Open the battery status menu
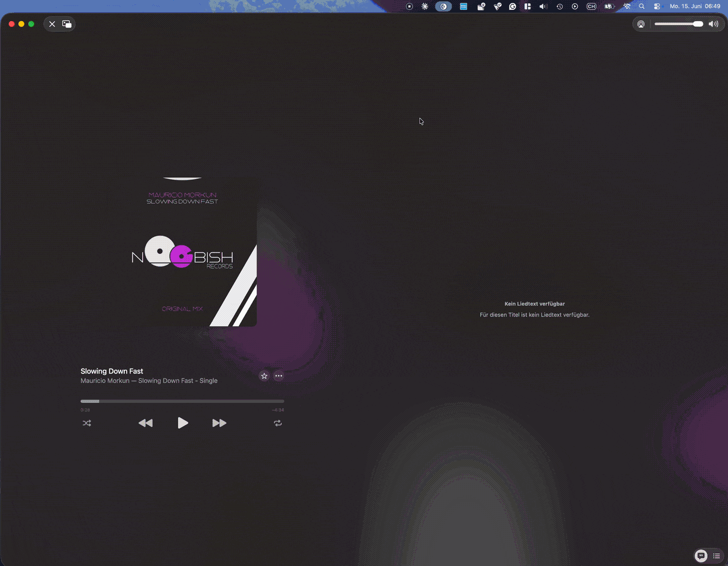Screen dimensions: 728x566 [x=609, y=6]
